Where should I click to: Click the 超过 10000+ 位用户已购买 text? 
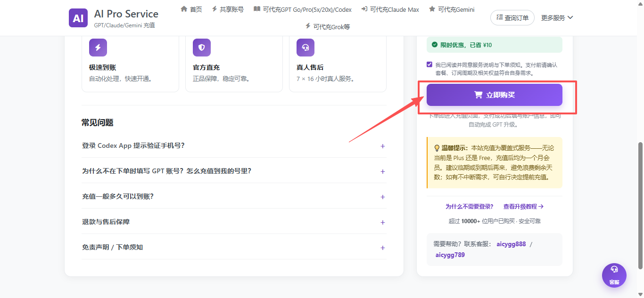(x=481, y=221)
